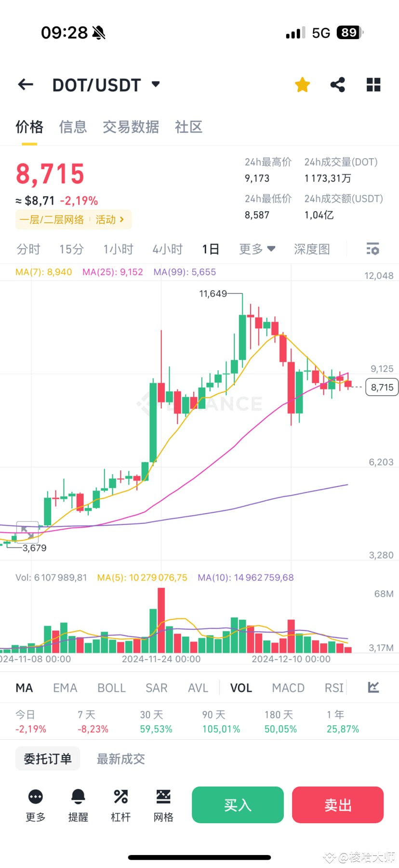Screen dimensions: 399x868
Task: Switch on the BOLL indicator
Action: (x=111, y=688)
